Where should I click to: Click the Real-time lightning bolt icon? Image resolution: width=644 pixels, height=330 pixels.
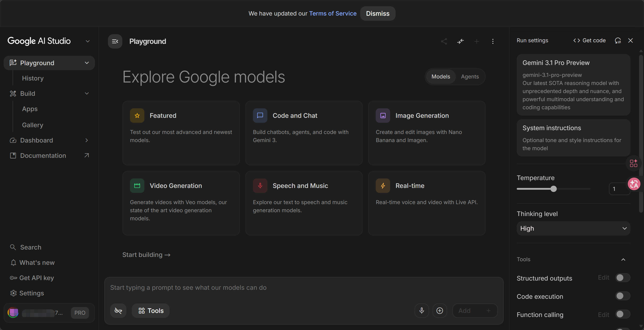point(383,186)
